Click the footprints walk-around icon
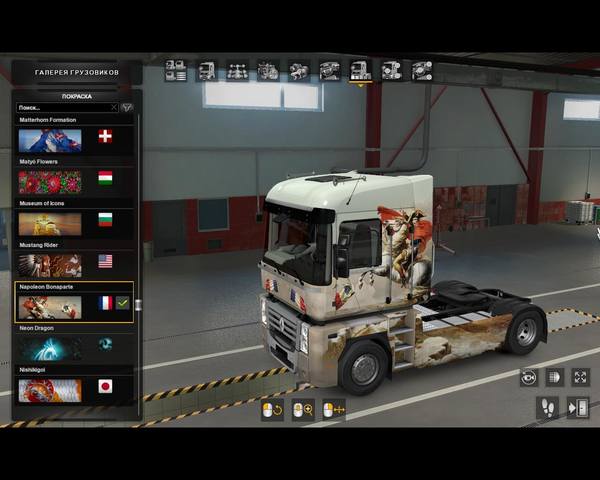600x480 pixels. (x=548, y=408)
